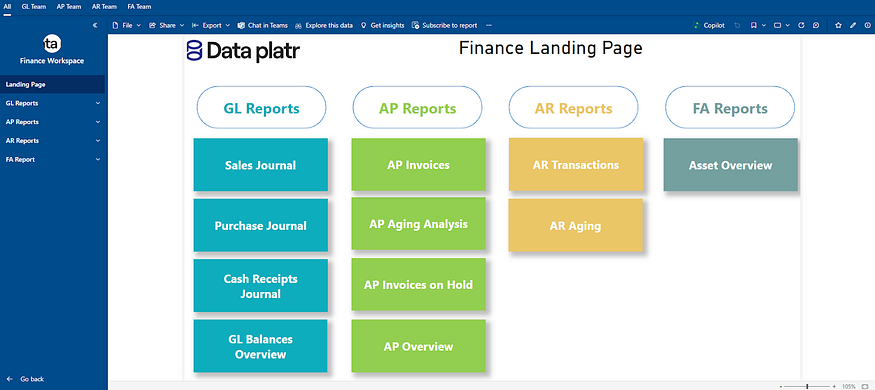Click the zoom in plus button
This screenshot has width=875, height=390.
(834, 386)
